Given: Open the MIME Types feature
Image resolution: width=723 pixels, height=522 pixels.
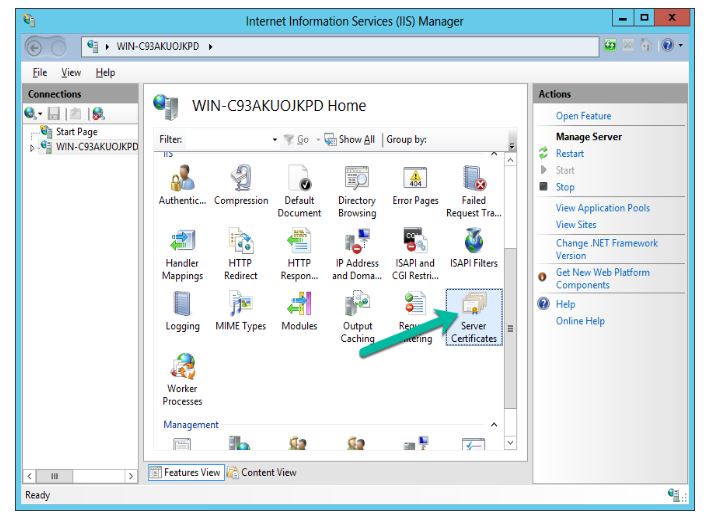Looking at the screenshot, I should tap(241, 310).
